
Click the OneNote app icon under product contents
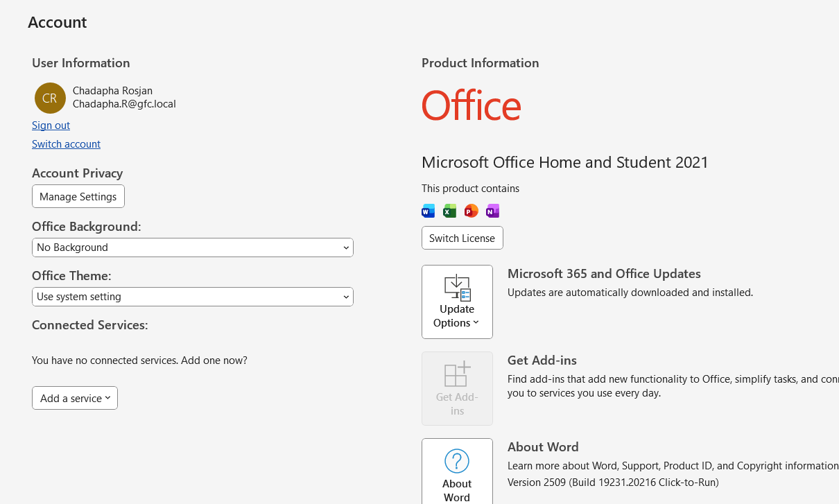(x=492, y=211)
